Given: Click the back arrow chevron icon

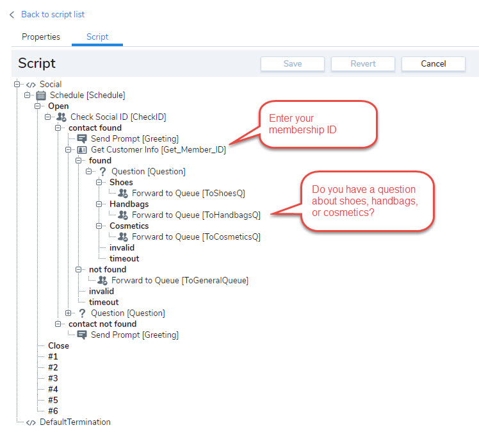Looking at the screenshot, I should [x=12, y=15].
